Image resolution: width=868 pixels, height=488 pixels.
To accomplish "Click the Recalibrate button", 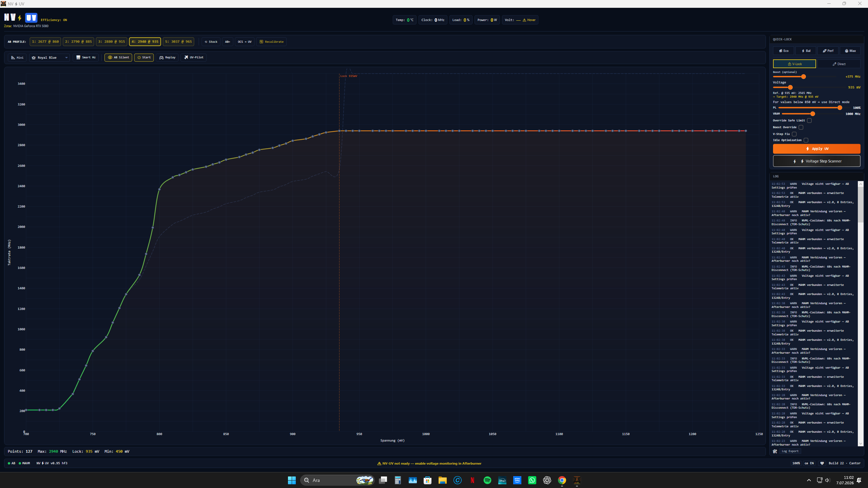I will click(x=271, y=42).
